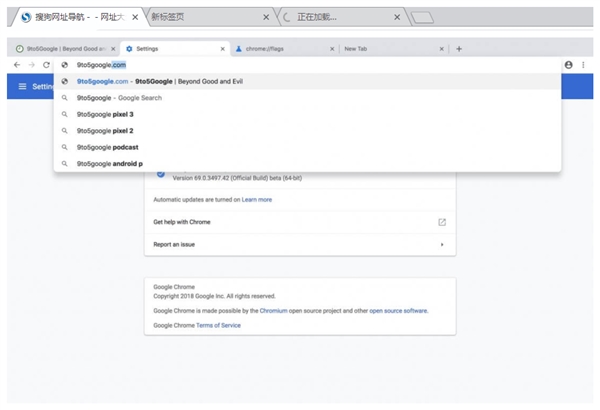
Task: Open the Learn more link
Action: (257, 199)
